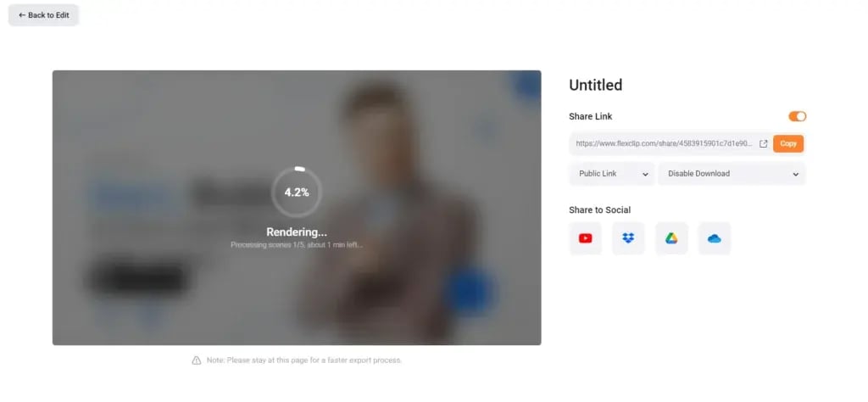Click the warning triangle icon beside the note

point(197,360)
